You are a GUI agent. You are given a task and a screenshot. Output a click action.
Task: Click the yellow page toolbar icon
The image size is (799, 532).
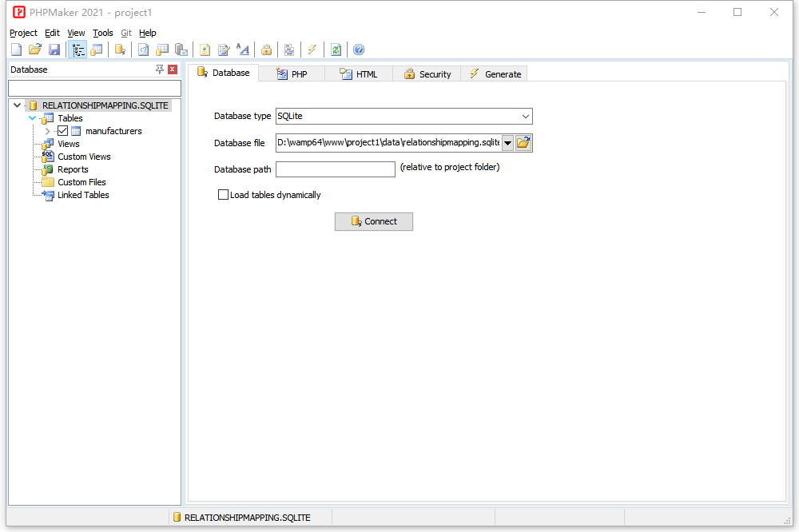point(205,50)
